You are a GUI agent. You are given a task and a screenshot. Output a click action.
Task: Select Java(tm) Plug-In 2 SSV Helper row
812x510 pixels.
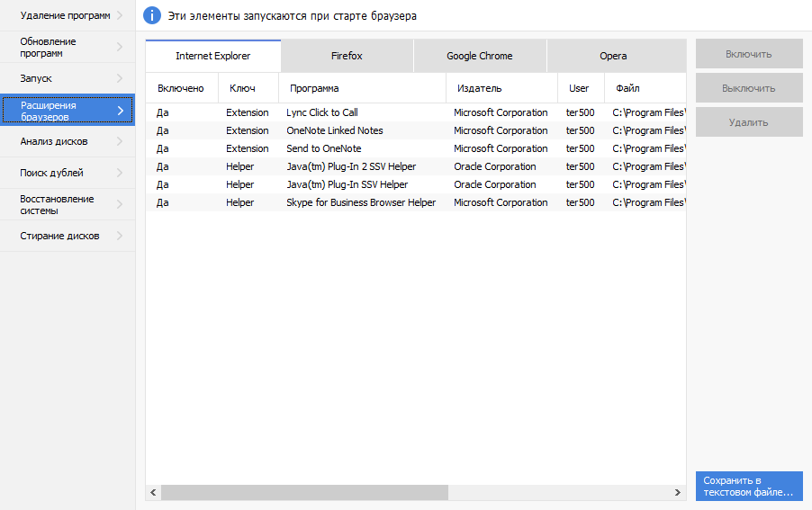[x=416, y=166]
